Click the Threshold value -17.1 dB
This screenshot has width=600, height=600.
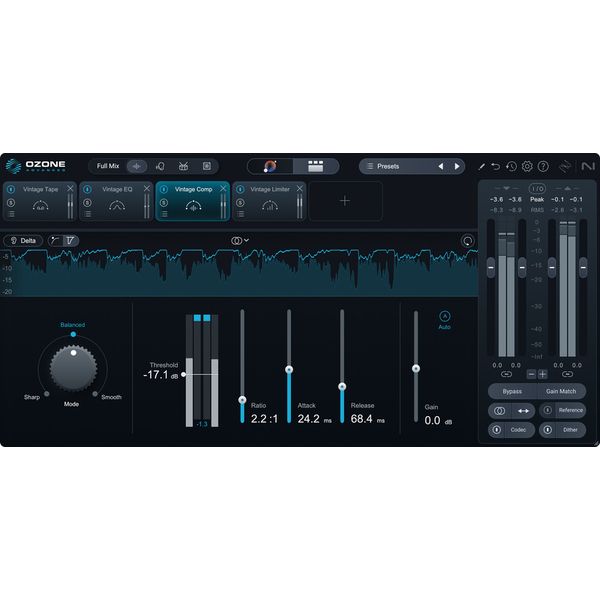point(161,375)
